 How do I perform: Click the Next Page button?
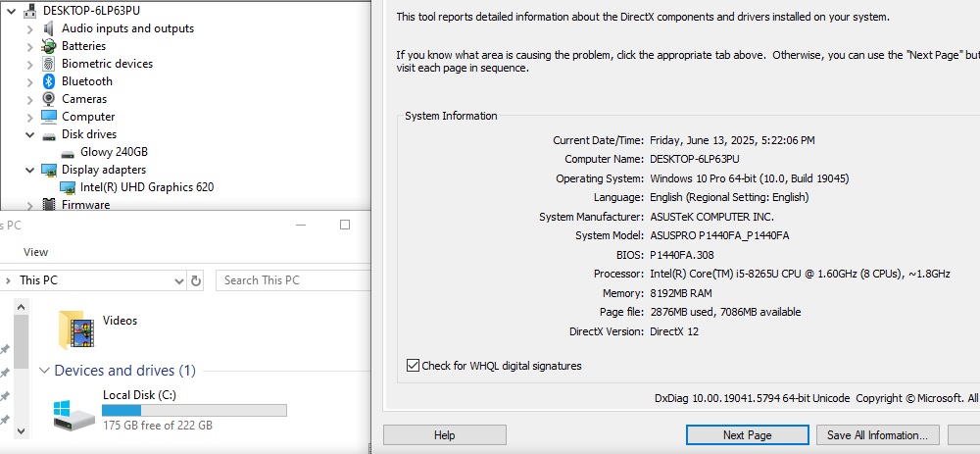click(748, 435)
